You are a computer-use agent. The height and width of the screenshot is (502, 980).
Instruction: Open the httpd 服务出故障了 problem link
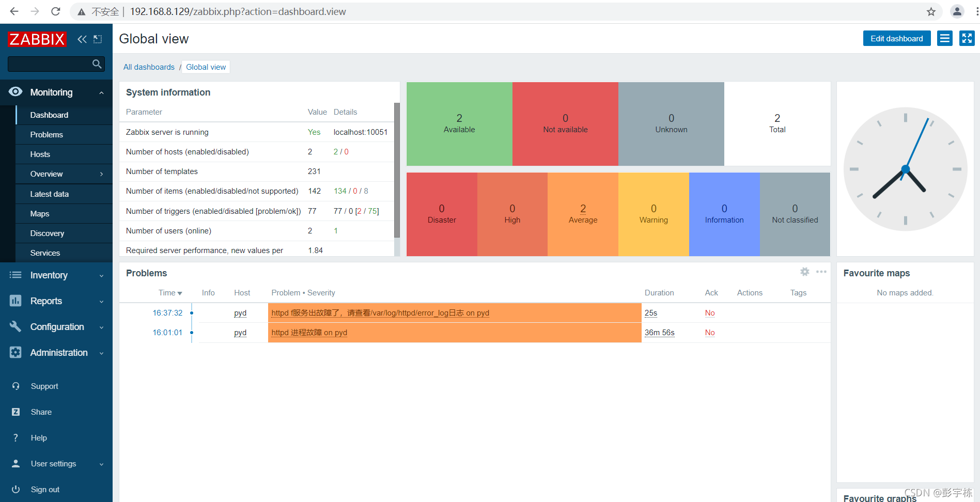tap(380, 313)
